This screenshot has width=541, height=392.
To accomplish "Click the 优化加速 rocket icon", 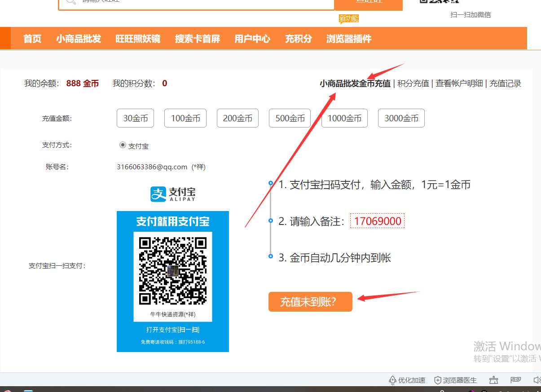I will [392, 380].
